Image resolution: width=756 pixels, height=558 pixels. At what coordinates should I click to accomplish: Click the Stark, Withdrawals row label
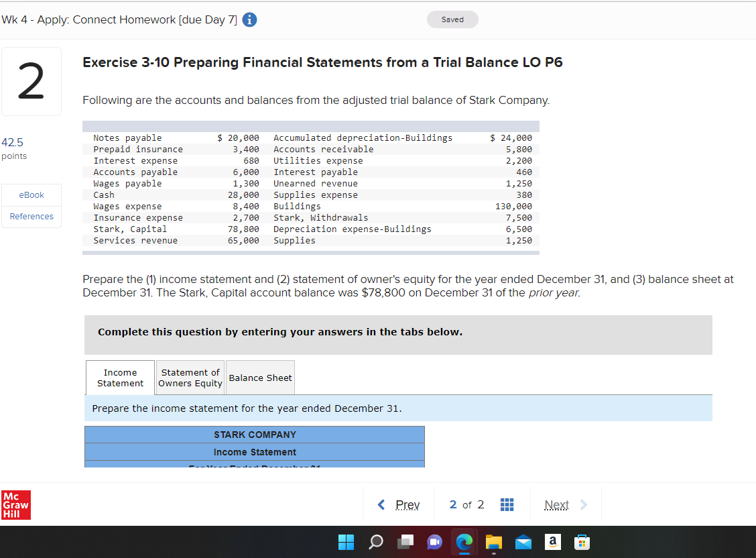320,218
